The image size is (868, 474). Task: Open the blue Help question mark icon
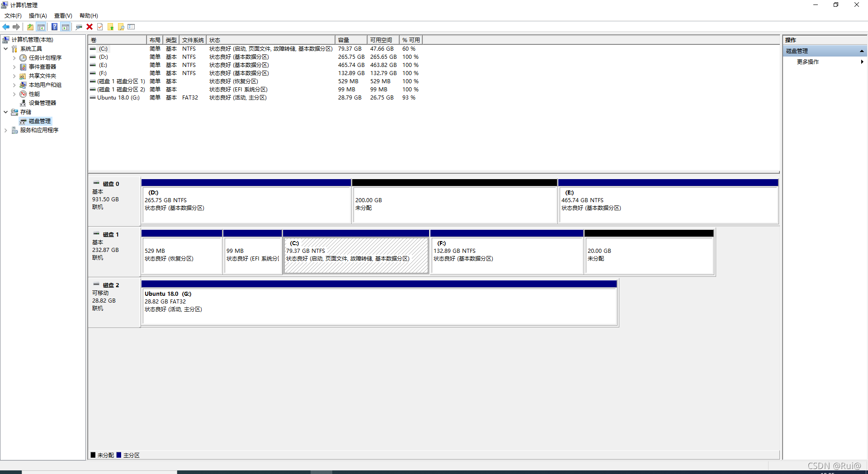pyautogui.click(x=54, y=27)
